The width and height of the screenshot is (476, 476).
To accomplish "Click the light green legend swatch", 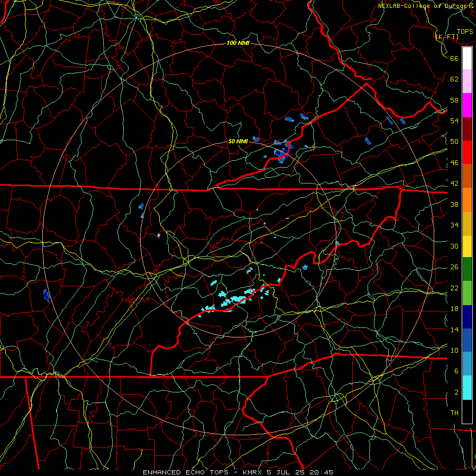I will coord(467,292).
